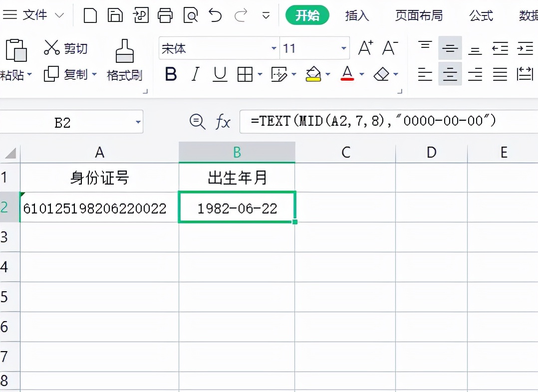The height and width of the screenshot is (392, 538).
Task: Select the 格式刷 format painter
Action: coord(125,60)
